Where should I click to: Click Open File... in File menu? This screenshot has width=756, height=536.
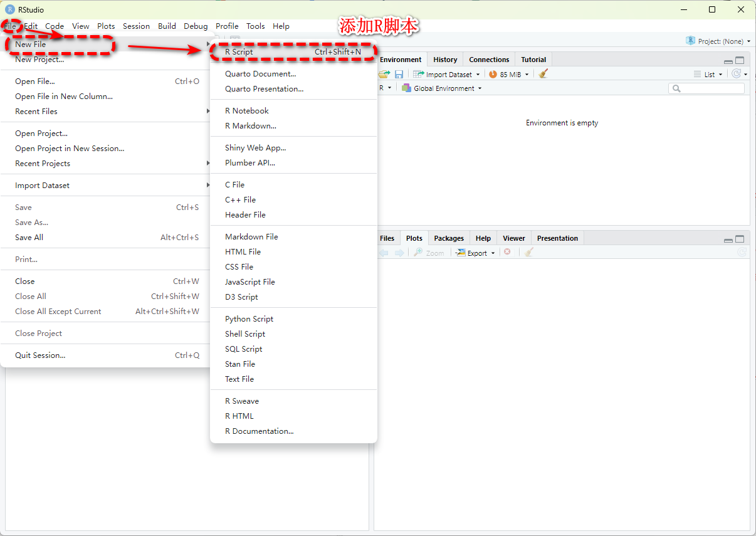click(105, 81)
